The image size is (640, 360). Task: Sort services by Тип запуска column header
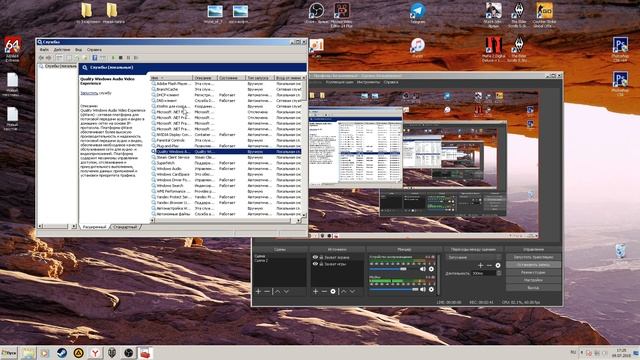[x=260, y=78]
